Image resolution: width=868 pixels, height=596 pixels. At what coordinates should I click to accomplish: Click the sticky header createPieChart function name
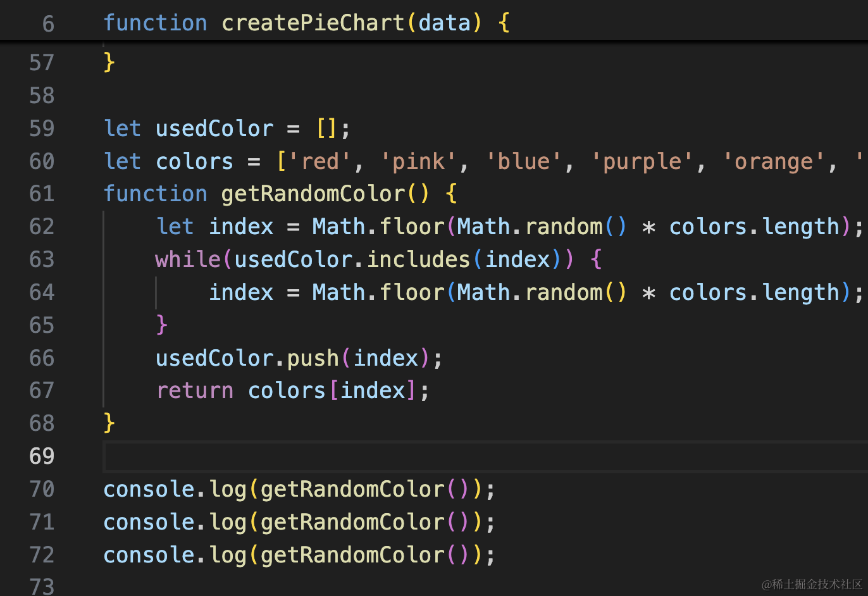pyautogui.click(x=313, y=23)
